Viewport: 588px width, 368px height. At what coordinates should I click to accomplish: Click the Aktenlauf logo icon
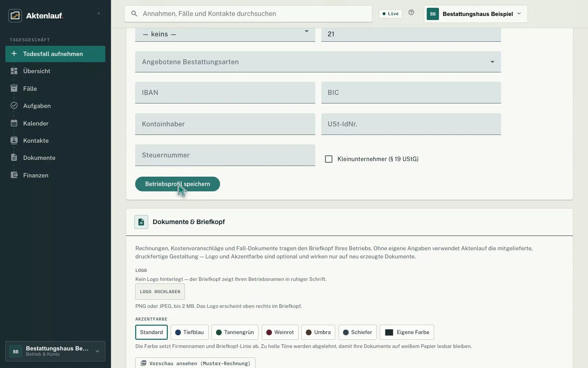15,16
